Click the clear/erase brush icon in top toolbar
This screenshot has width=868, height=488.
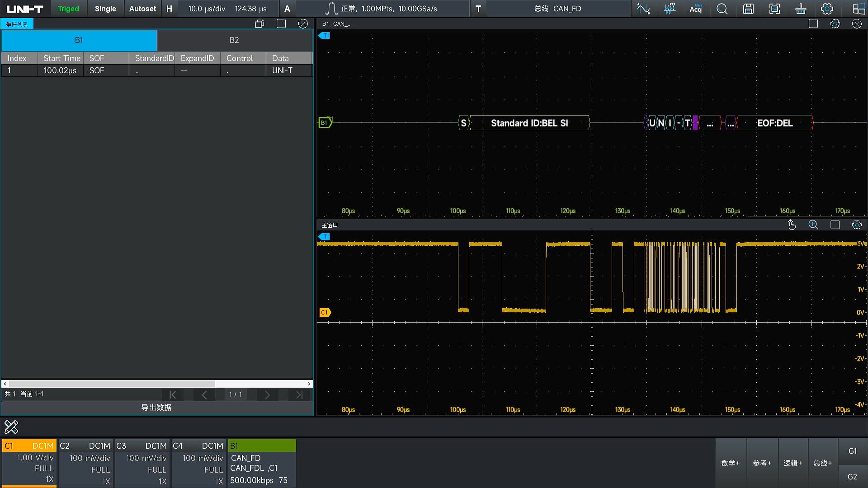pyautogui.click(x=801, y=9)
